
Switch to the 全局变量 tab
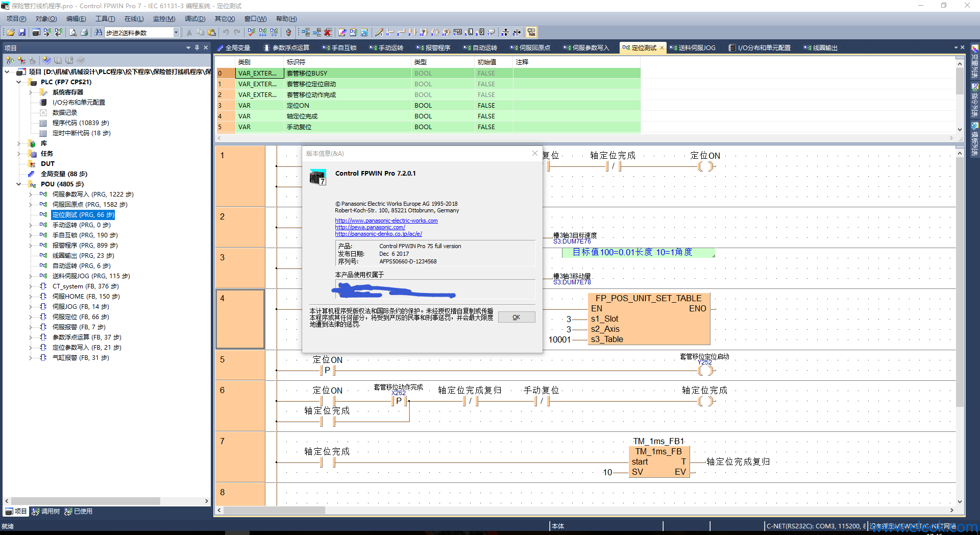tap(234, 48)
